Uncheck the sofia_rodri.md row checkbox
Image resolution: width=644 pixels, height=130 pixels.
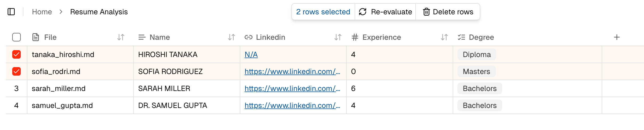[16, 71]
